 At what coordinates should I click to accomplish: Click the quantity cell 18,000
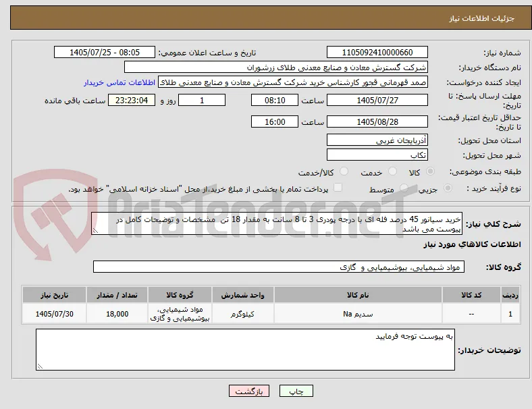tap(117, 314)
